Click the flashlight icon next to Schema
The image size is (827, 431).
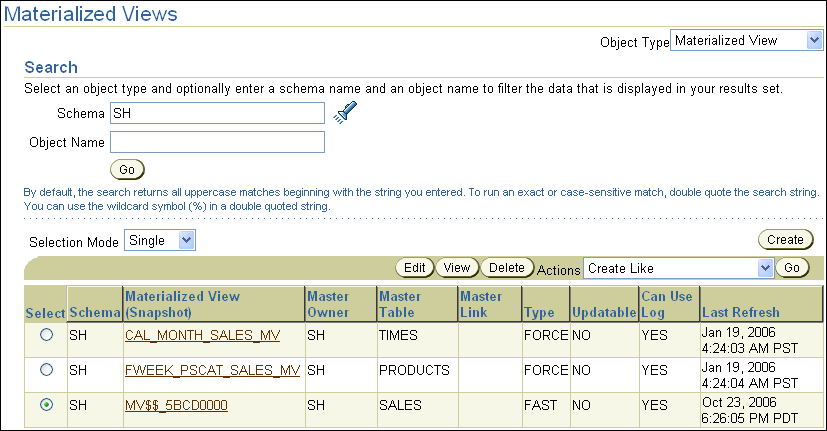[345, 113]
